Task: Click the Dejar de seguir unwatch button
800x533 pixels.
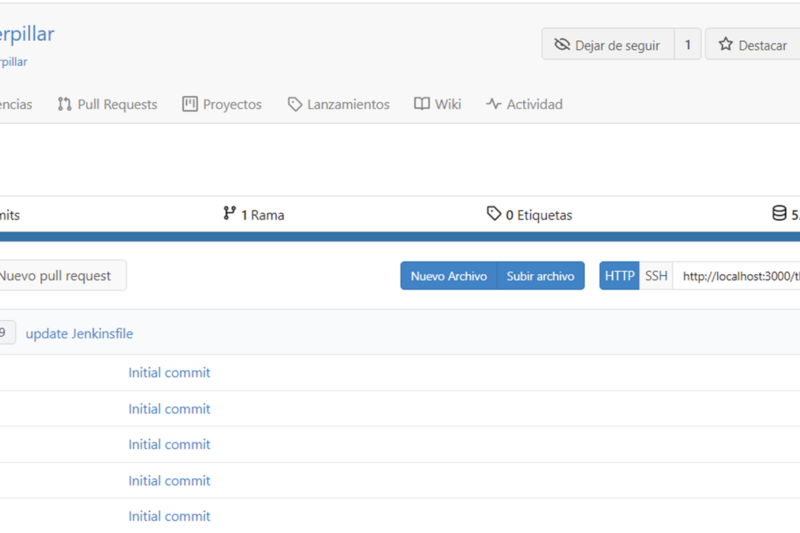Action: pos(608,45)
